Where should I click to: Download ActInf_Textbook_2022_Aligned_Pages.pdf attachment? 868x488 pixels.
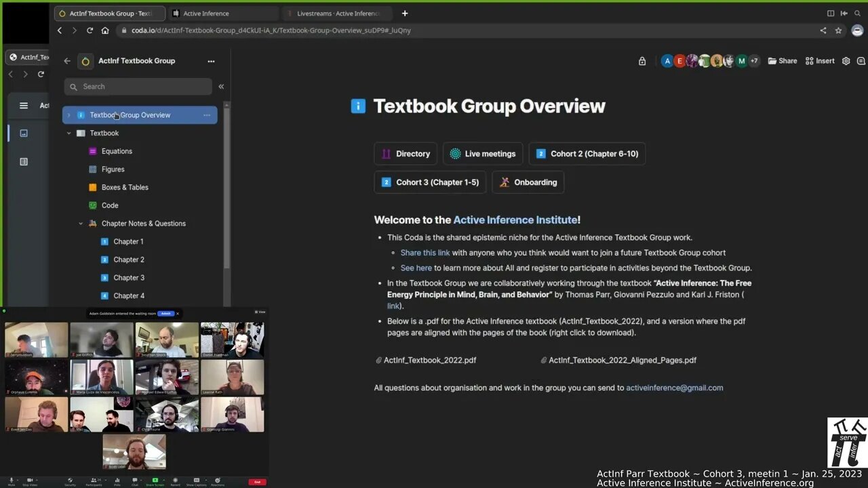click(x=618, y=361)
